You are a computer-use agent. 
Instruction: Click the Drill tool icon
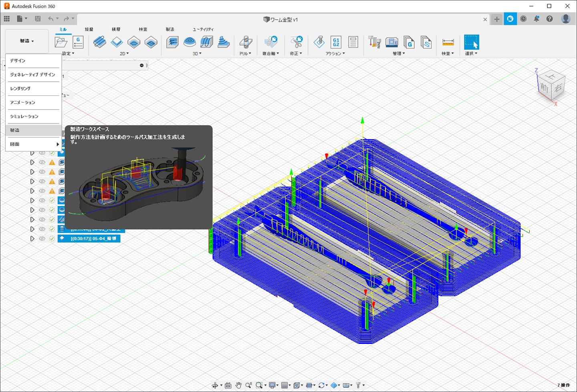coord(245,42)
